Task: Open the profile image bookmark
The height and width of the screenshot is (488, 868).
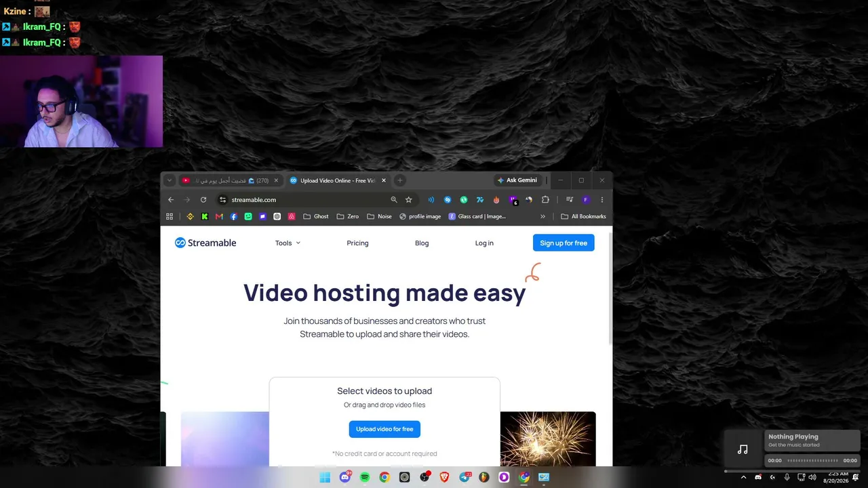Action: (x=420, y=216)
